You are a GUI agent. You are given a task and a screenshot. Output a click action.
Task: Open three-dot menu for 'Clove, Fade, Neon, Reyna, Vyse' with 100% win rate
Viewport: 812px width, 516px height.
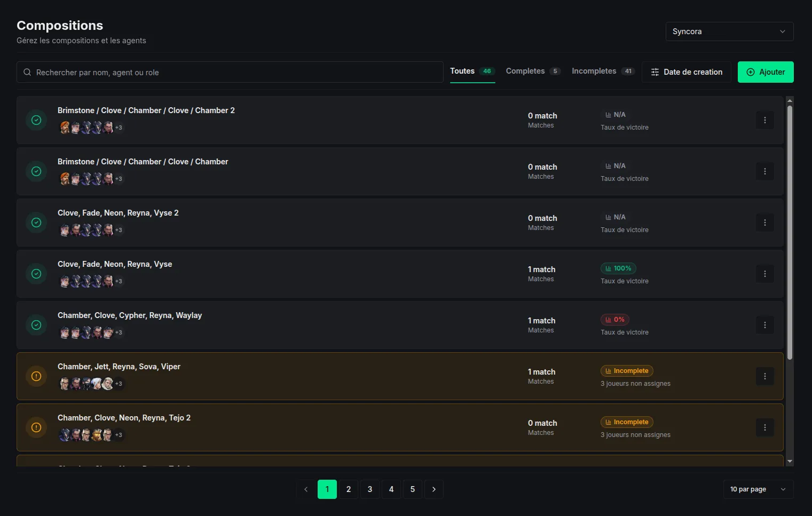pos(764,274)
